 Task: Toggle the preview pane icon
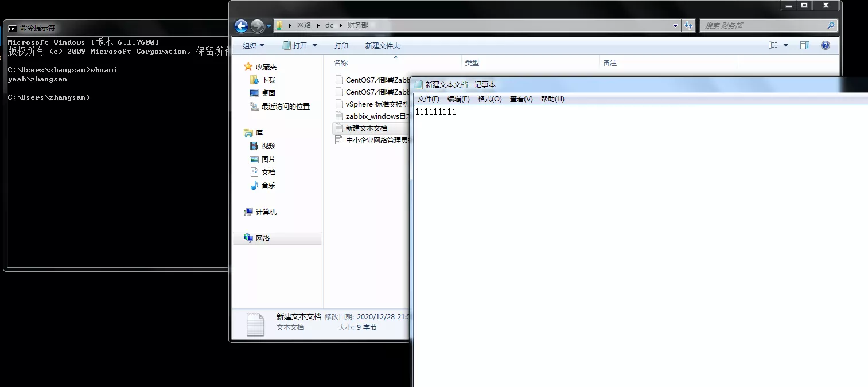[x=805, y=45]
